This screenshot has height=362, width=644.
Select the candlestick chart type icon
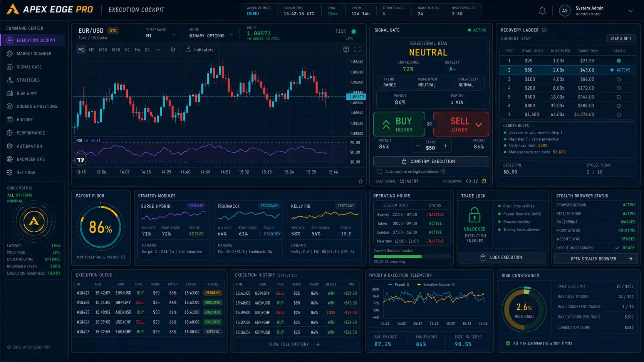pyautogui.click(x=173, y=50)
